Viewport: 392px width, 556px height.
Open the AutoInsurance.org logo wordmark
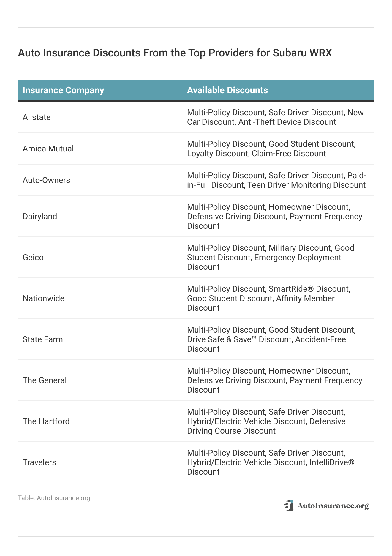point(333,506)
